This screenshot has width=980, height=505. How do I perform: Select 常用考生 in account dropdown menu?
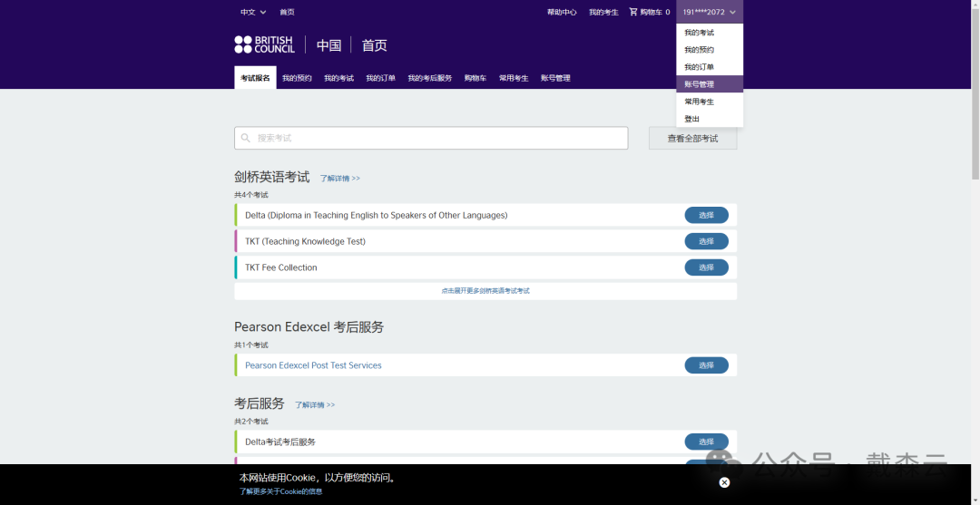(710, 102)
